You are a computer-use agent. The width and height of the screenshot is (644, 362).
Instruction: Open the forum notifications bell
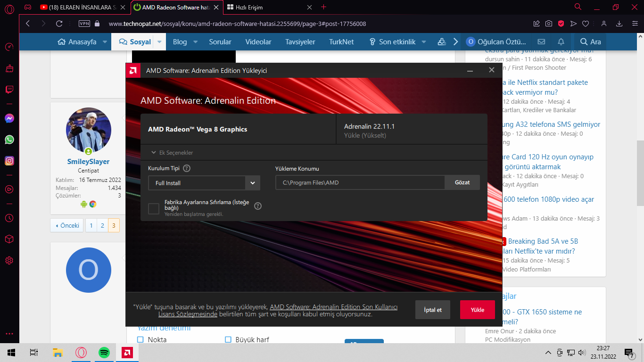[x=561, y=41]
